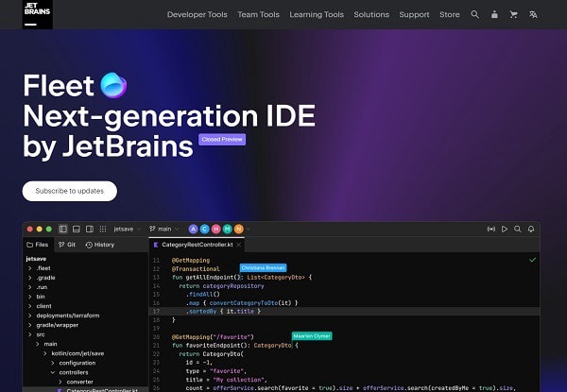Expand the .fleet folder

click(29, 268)
